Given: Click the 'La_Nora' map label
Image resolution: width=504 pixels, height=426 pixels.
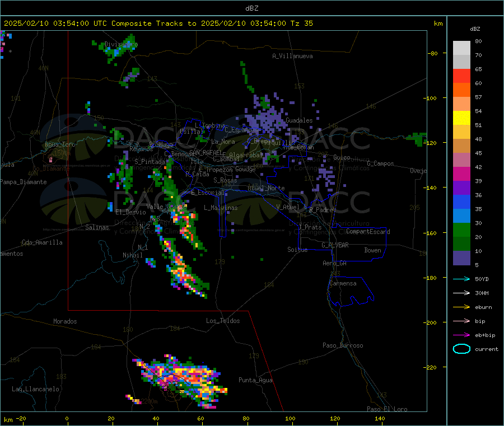Looking at the screenshot, I should tap(223, 142).
